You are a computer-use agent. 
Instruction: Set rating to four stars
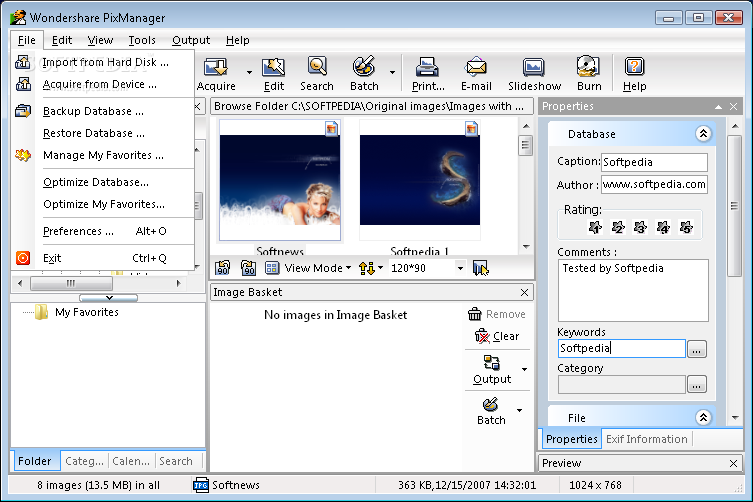[x=663, y=227]
